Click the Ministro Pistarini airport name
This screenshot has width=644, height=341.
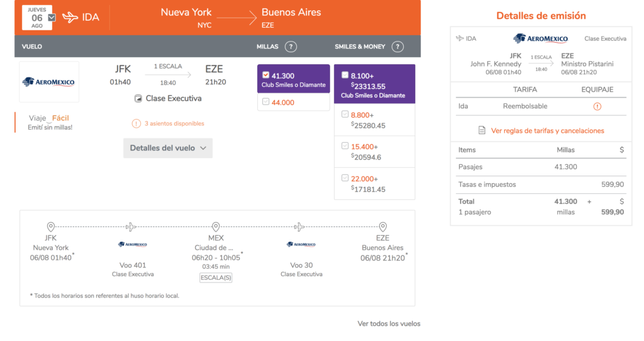click(587, 64)
